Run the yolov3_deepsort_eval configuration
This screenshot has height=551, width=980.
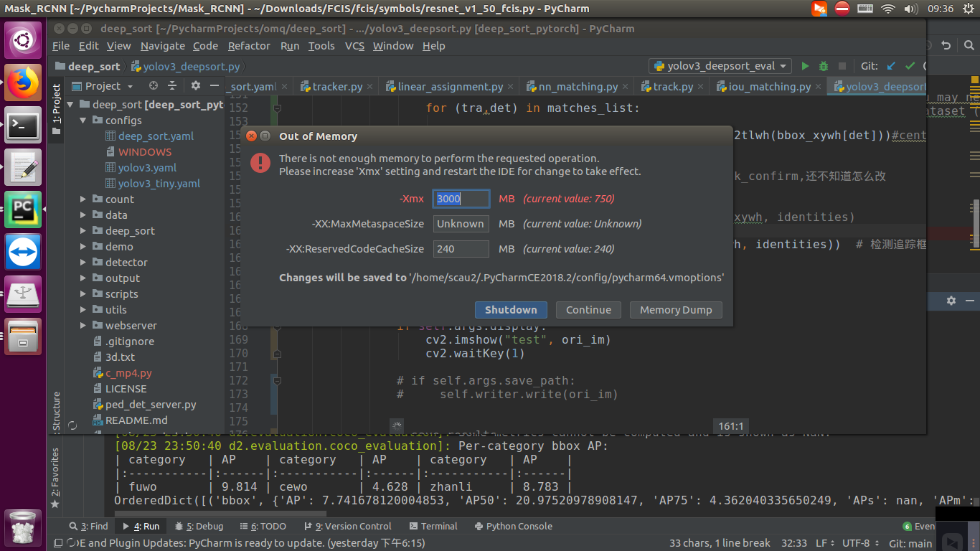(x=805, y=65)
